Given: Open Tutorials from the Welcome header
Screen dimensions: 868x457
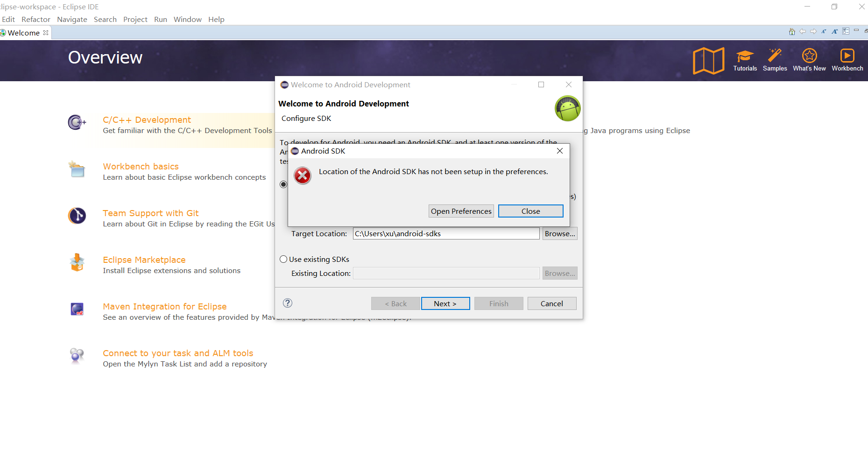Looking at the screenshot, I should point(745,61).
